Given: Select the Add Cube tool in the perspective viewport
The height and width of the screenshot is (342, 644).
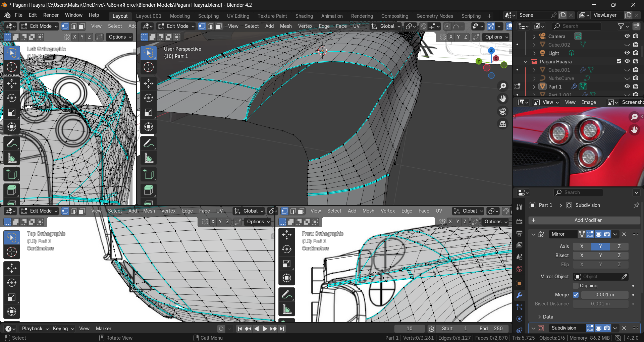Looking at the screenshot, I should [148, 174].
